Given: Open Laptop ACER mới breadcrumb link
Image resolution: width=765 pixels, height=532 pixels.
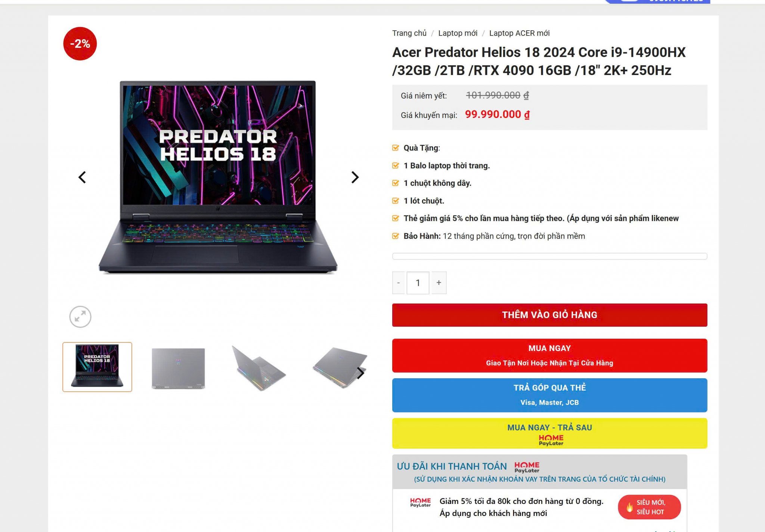Looking at the screenshot, I should 519,33.
